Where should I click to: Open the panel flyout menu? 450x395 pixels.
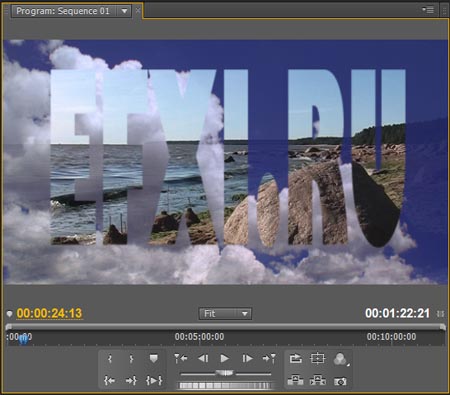tap(428, 10)
